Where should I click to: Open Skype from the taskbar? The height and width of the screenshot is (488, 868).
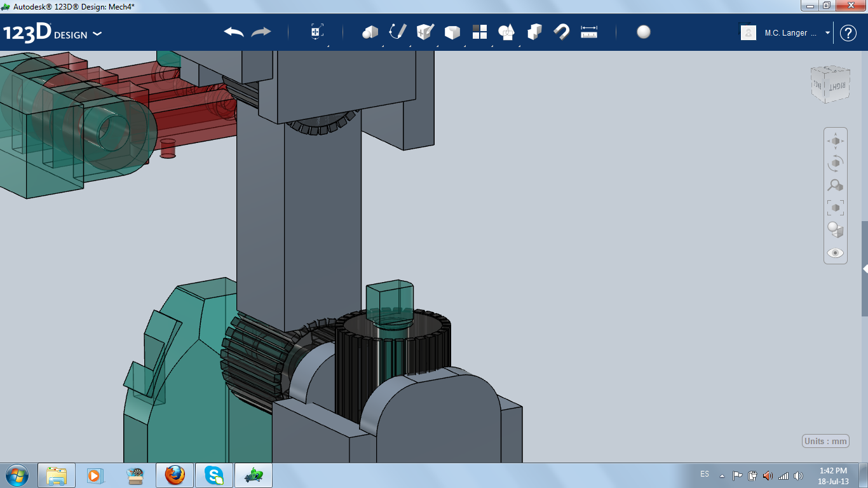click(x=214, y=475)
